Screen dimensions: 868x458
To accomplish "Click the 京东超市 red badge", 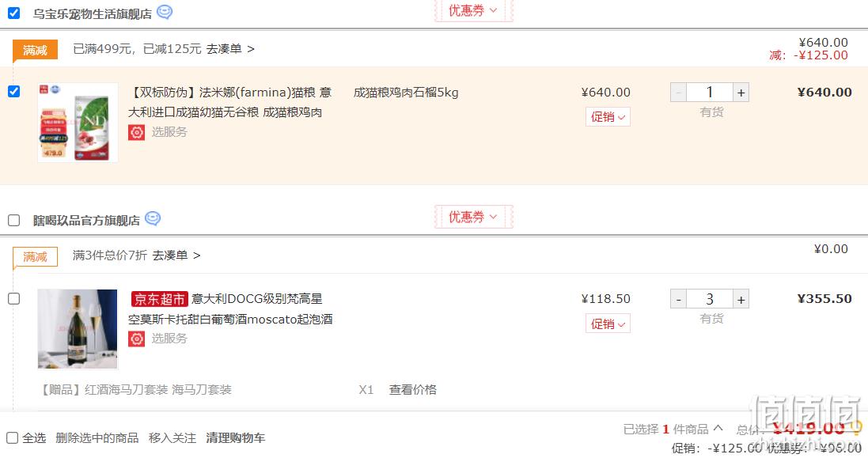I will 159,299.
